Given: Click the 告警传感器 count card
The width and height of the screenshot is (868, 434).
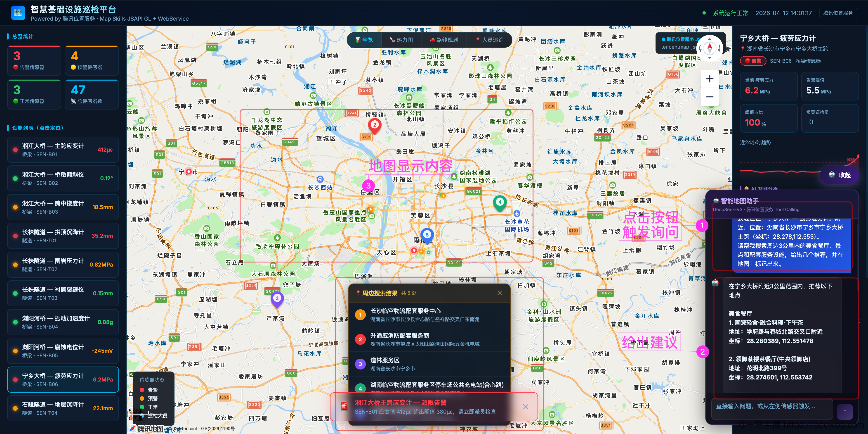Looking at the screenshot, I should pos(34,60).
